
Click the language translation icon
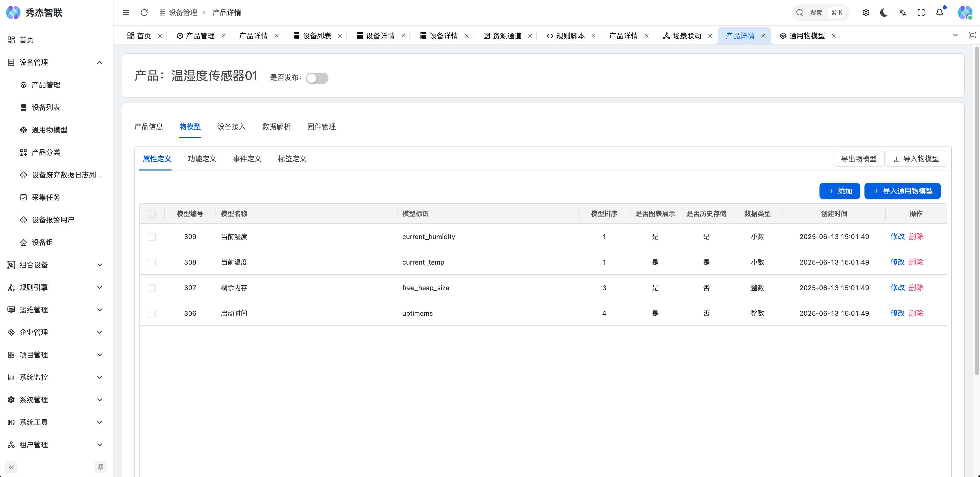pyautogui.click(x=902, y=13)
